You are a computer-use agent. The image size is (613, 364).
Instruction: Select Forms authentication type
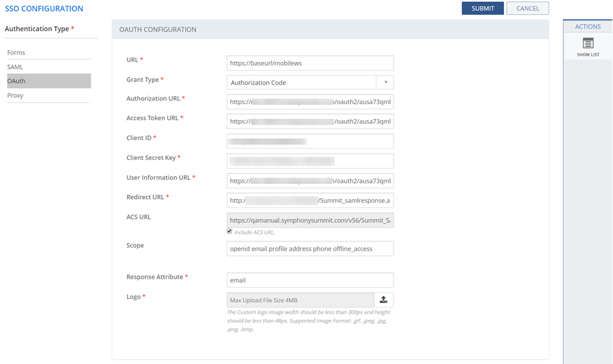(x=17, y=53)
